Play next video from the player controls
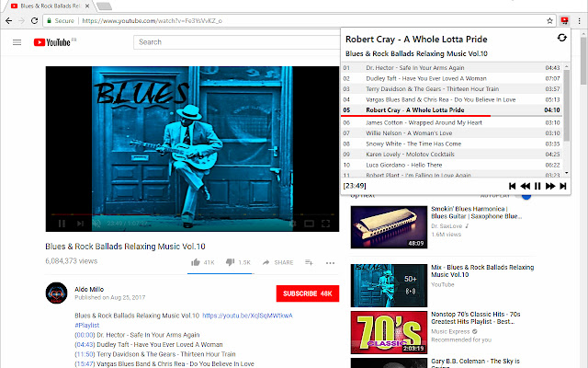 click(x=80, y=224)
